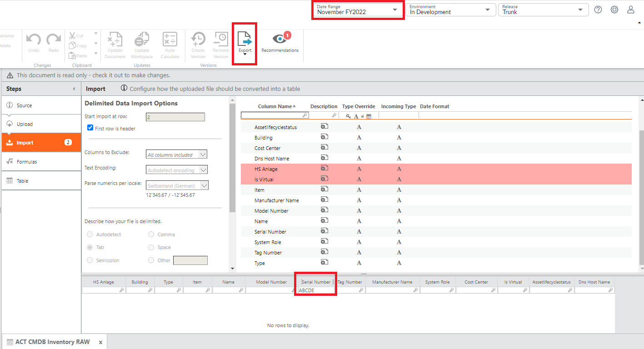
Task: Click the Incoming Type column header
Action: point(399,106)
